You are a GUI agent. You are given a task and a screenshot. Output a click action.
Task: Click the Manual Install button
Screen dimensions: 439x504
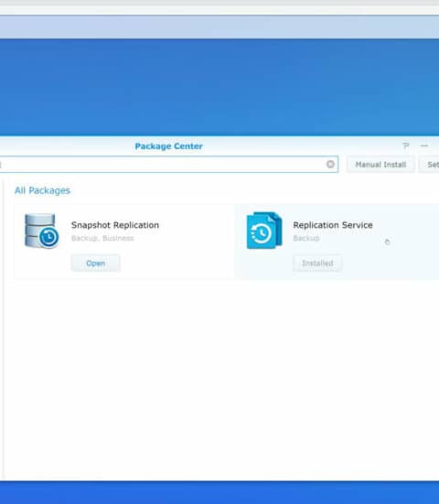click(x=380, y=165)
